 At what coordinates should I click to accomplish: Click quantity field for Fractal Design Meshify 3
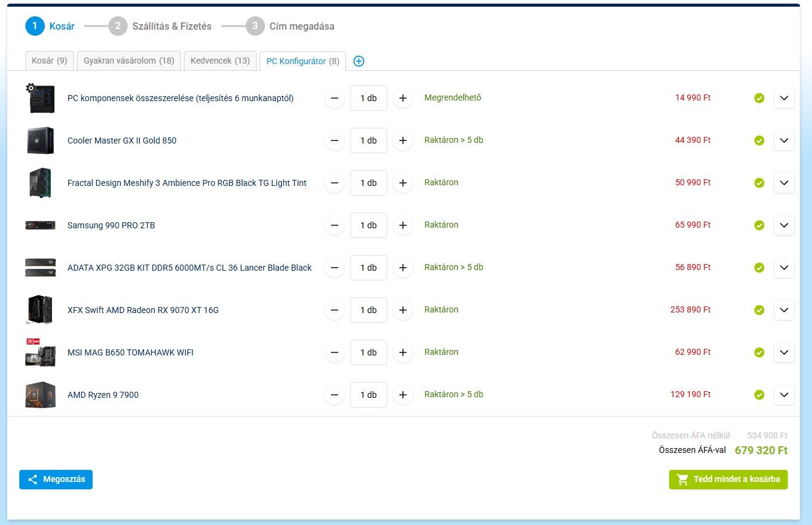coord(368,183)
